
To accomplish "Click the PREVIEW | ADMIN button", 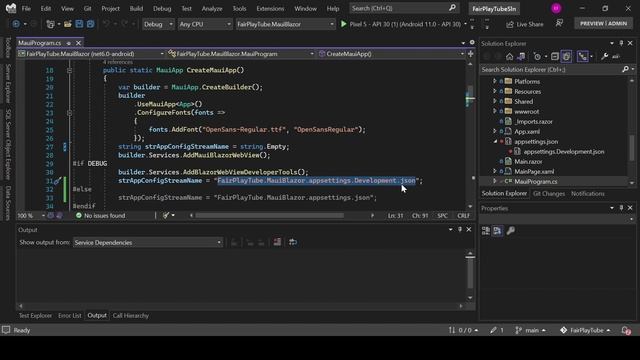I will [603, 24].
